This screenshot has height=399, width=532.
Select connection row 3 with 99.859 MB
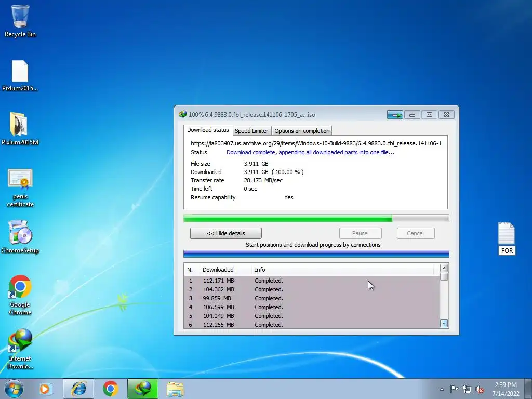(x=312, y=298)
